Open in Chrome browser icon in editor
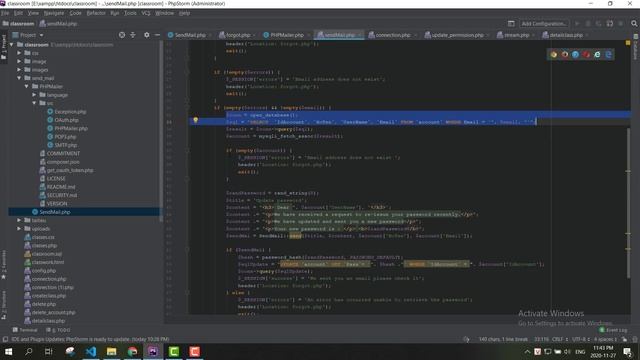Screen dimensions: 640x360 [553, 54]
